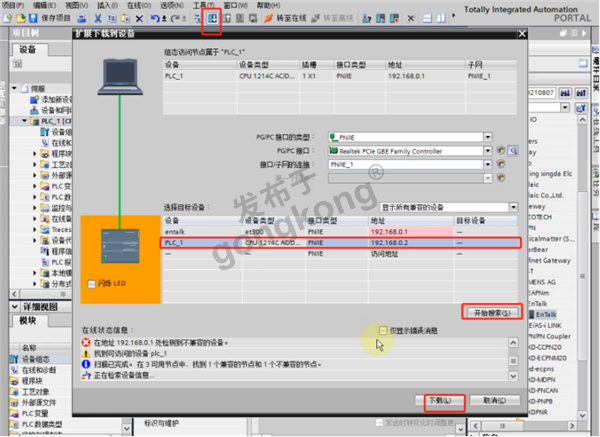
Task: Open the 显示所有兼容的设备 filter dropdown
Action: pyautogui.click(x=513, y=207)
